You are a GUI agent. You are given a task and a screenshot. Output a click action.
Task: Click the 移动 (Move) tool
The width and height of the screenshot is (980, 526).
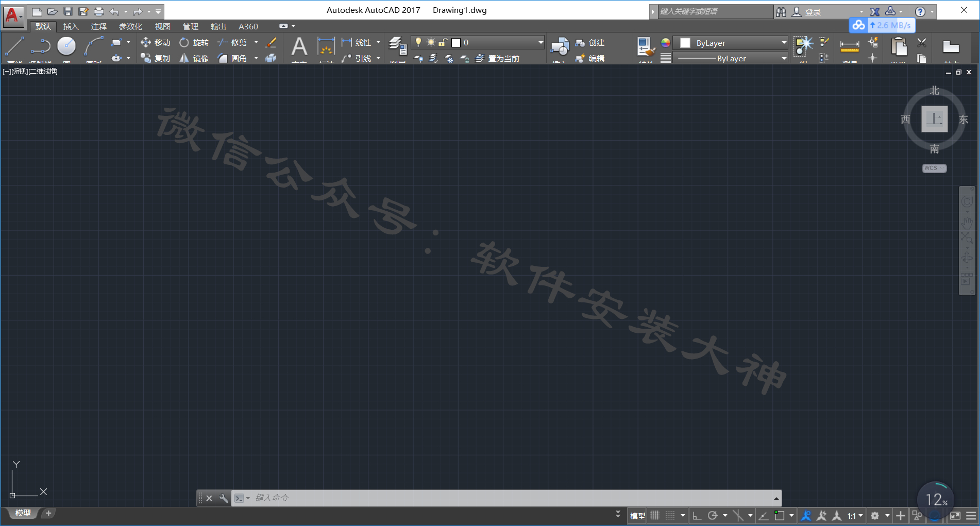coord(156,42)
